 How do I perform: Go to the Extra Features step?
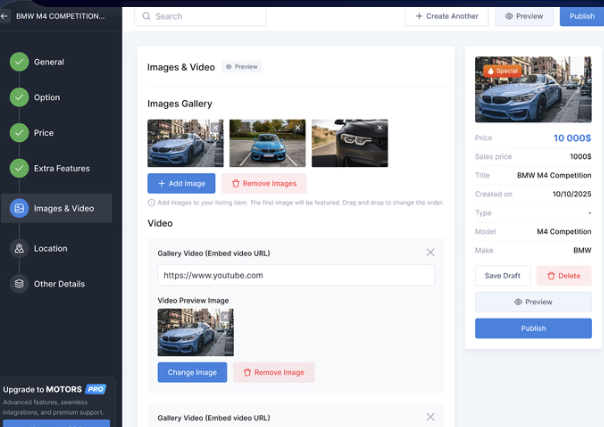click(62, 168)
